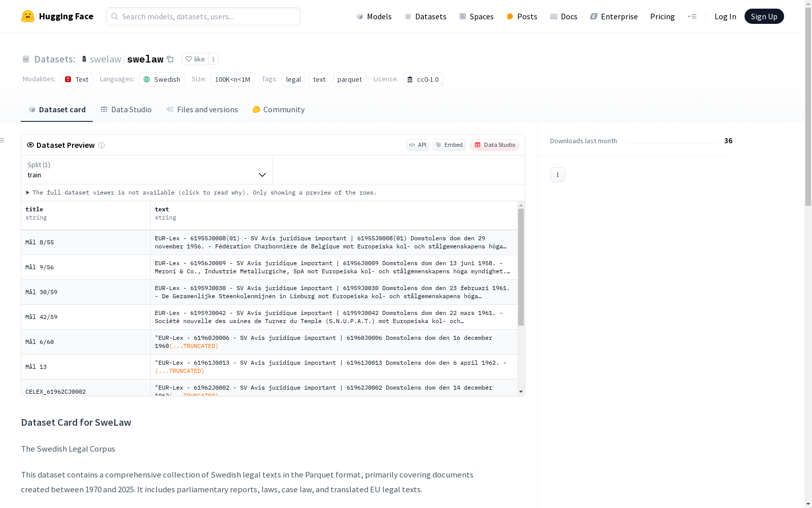
Task: Open the Models page
Action: 374,16
